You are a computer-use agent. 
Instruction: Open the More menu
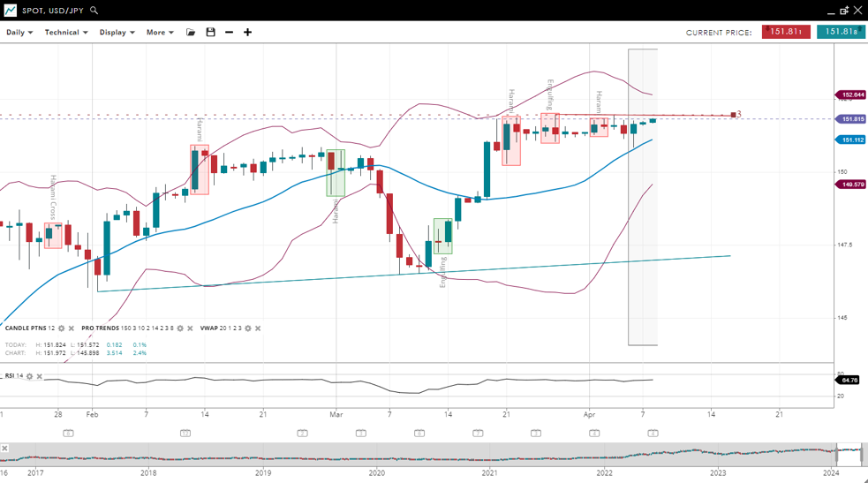click(x=160, y=33)
